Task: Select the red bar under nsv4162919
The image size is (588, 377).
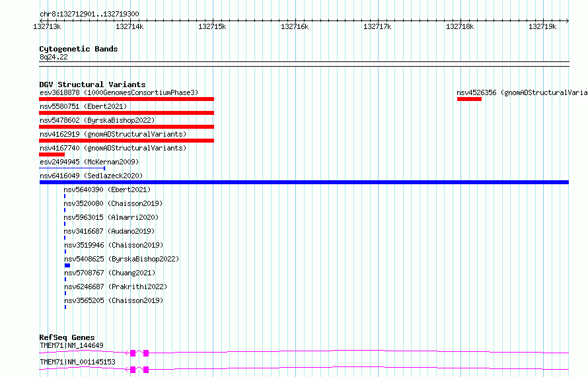Action: tap(126, 141)
